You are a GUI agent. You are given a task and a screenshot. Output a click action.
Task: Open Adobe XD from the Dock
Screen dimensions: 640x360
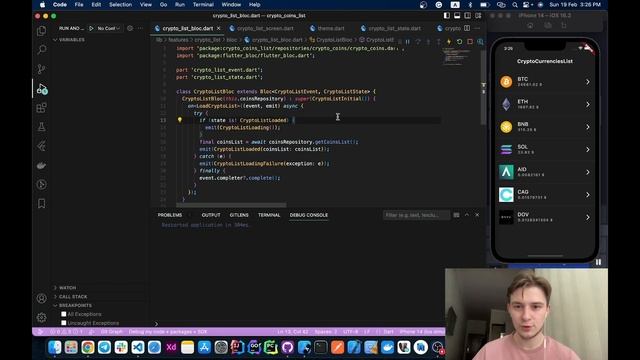tap(171, 347)
